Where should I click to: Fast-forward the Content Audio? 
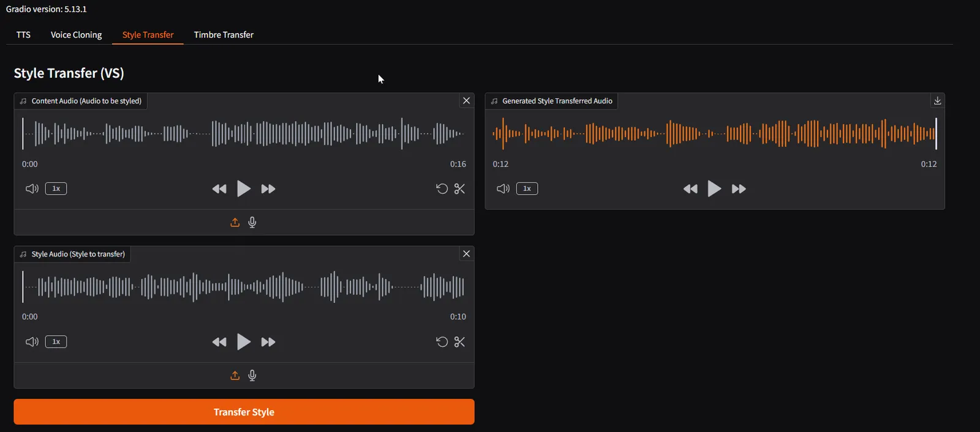268,189
